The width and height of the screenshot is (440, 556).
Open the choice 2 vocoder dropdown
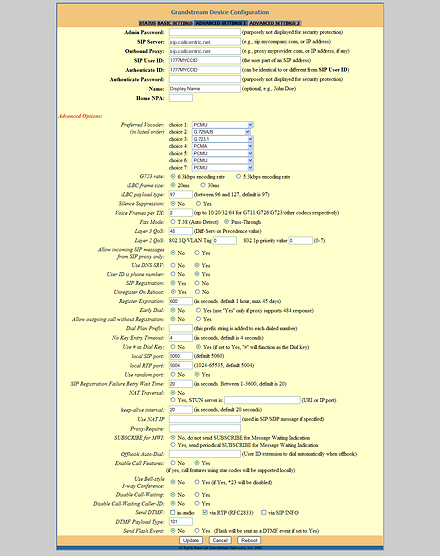pos(221,132)
